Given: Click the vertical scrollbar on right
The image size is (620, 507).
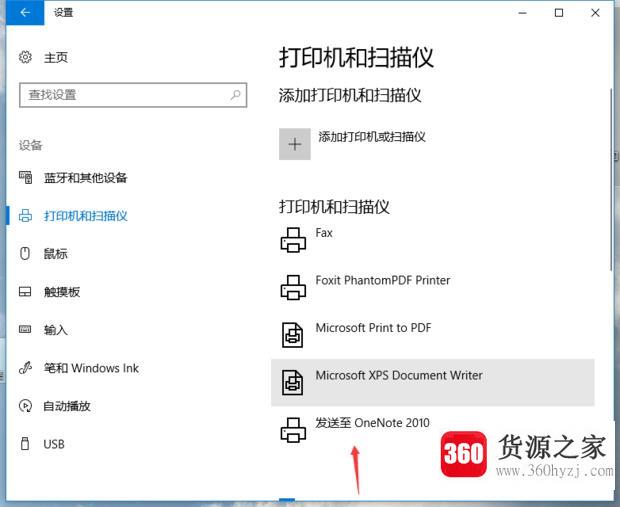Looking at the screenshot, I should point(611,180).
